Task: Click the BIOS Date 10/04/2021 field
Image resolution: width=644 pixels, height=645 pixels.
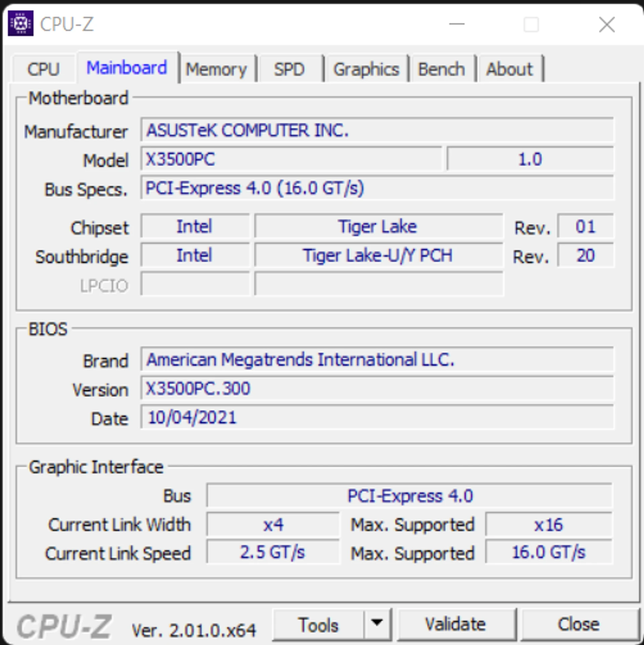Action: (x=377, y=417)
